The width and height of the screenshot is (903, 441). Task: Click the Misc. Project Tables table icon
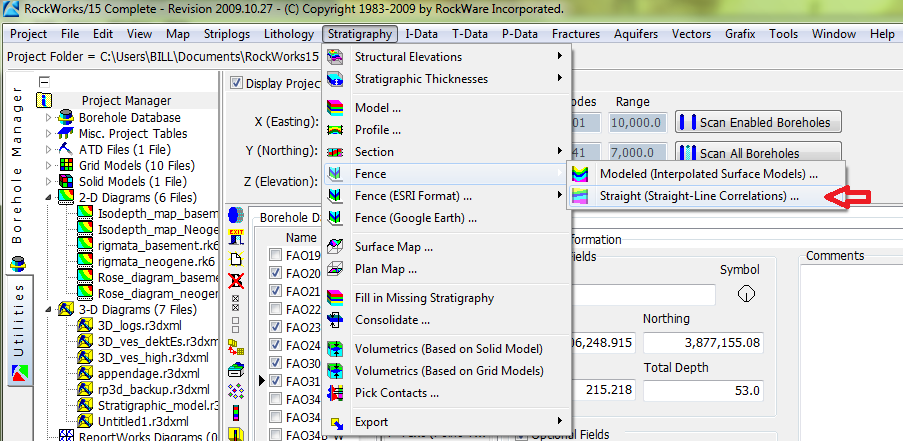(x=66, y=134)
